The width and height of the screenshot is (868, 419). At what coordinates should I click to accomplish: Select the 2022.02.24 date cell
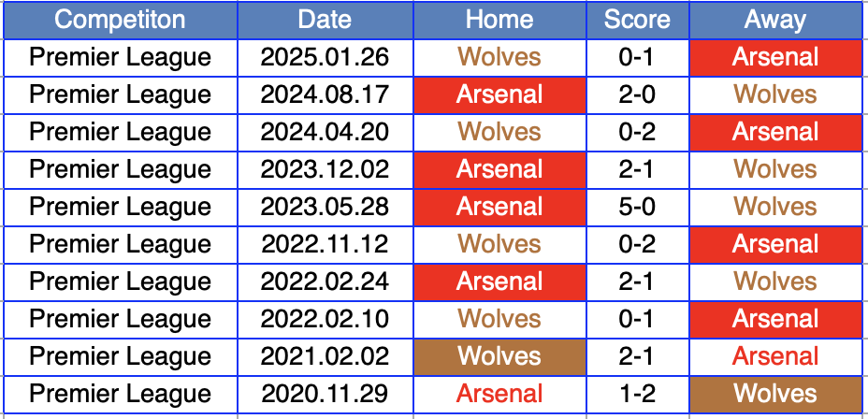(x=325, y=282)
